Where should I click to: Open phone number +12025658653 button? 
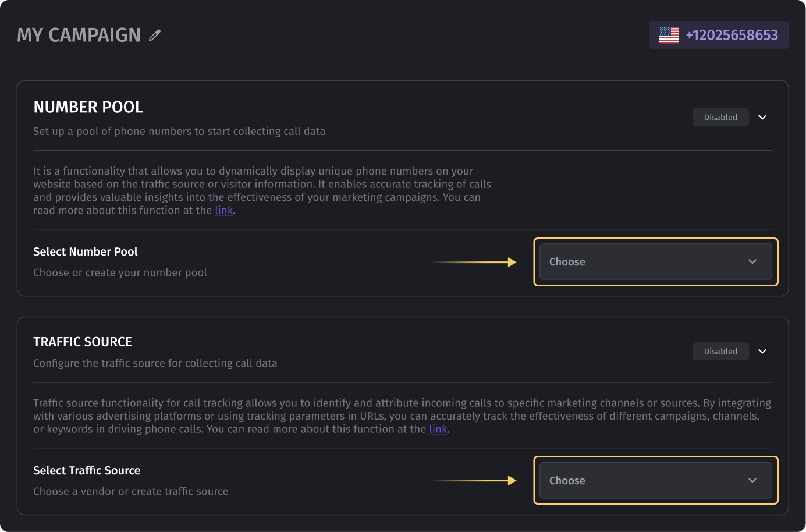point(719,35)
